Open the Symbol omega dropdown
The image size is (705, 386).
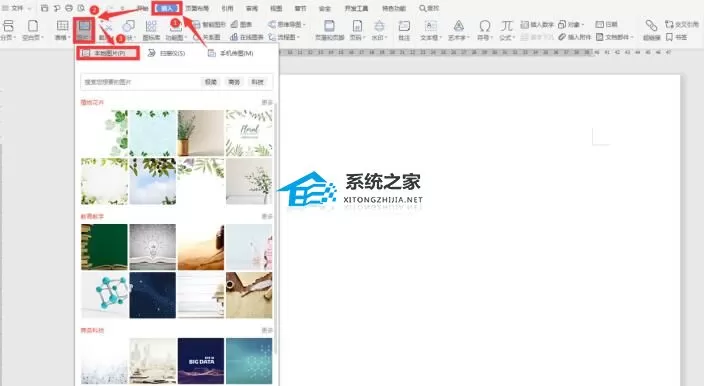pos(484,30)
